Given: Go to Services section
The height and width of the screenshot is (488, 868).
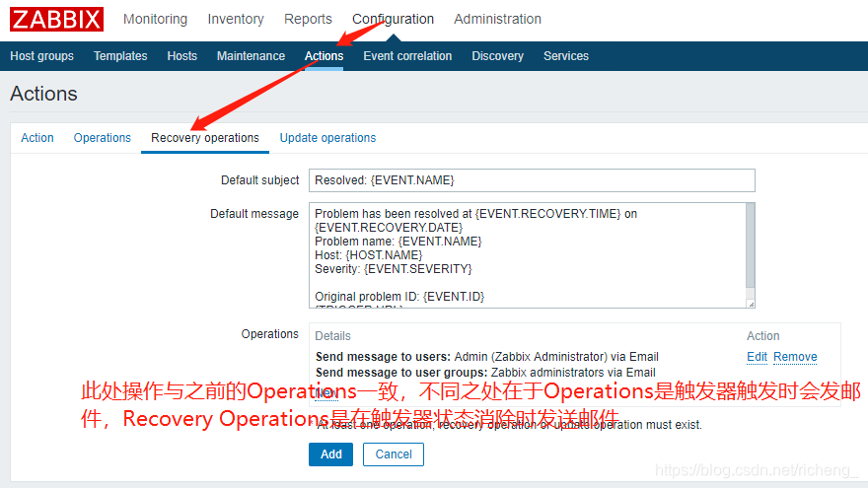Looking at the screenshot, I should [x=566, y=56].
